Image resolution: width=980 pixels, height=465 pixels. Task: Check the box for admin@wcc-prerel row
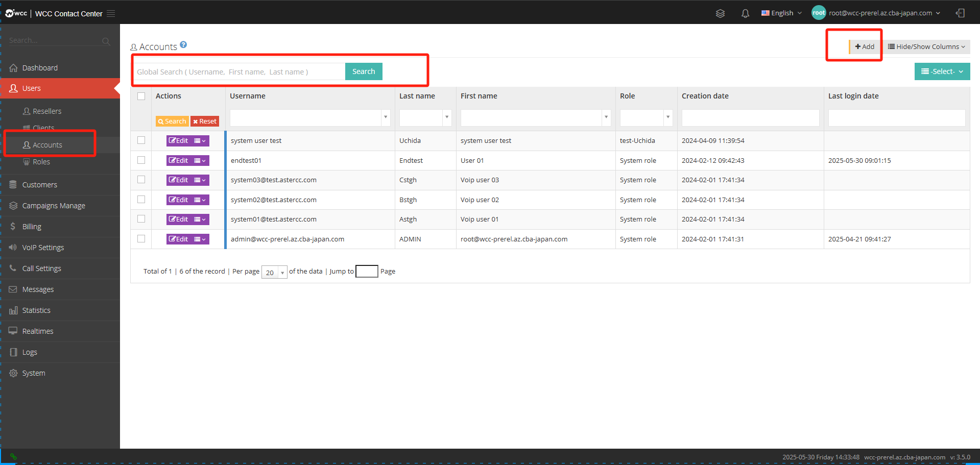click(x=141, y=239)
